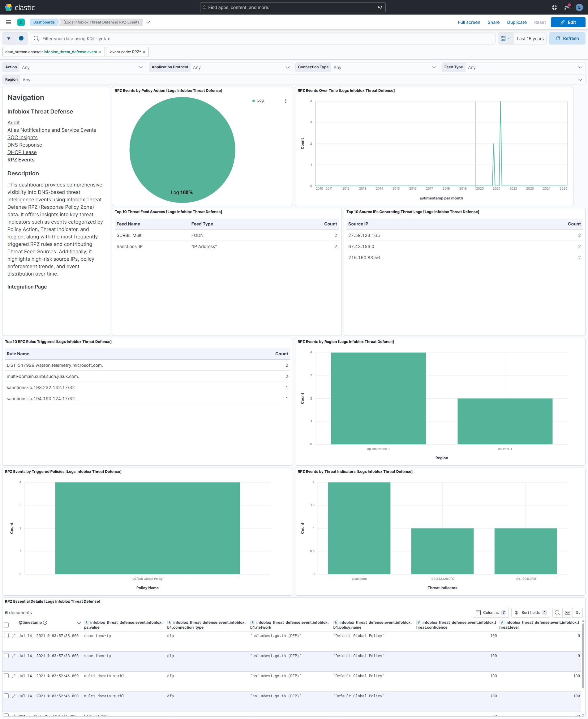Open the Columns selector
588x719 pixels.
pyautogui.click(x=491, y=612)
